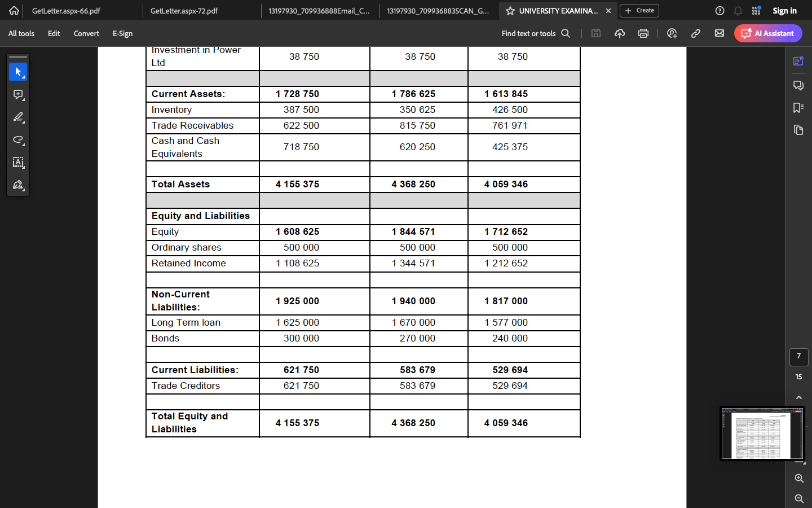
Task: Go to previous page with up chevron
Action: (x=799, y=398)
